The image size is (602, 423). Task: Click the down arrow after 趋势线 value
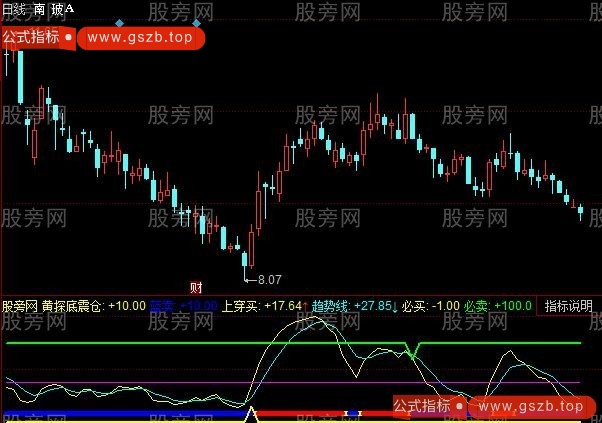click(x=394, y=305)
